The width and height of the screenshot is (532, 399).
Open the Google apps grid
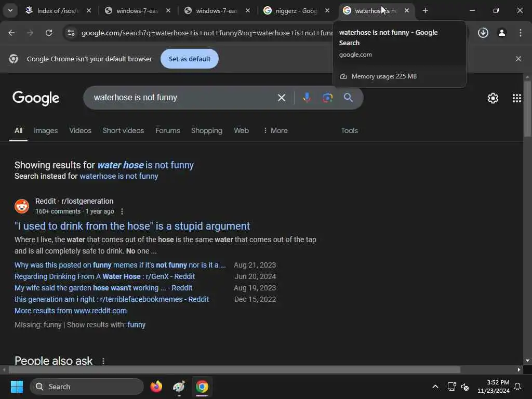(x=517, y=98)
